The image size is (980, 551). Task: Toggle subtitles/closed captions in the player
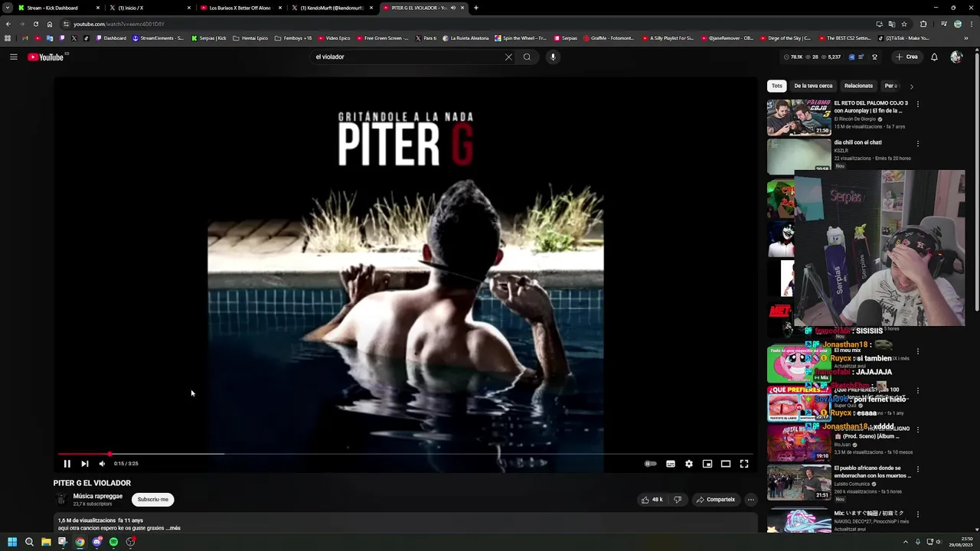point(671,464)
